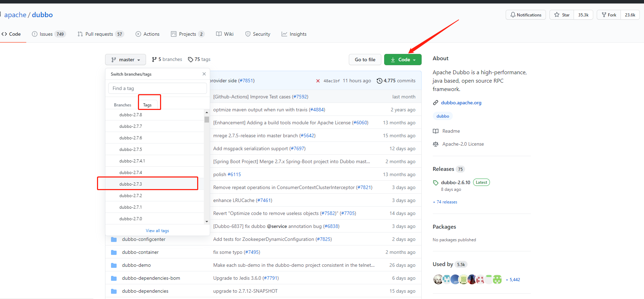
Task: Switch to Branches tab in popup
Action: 123,105
